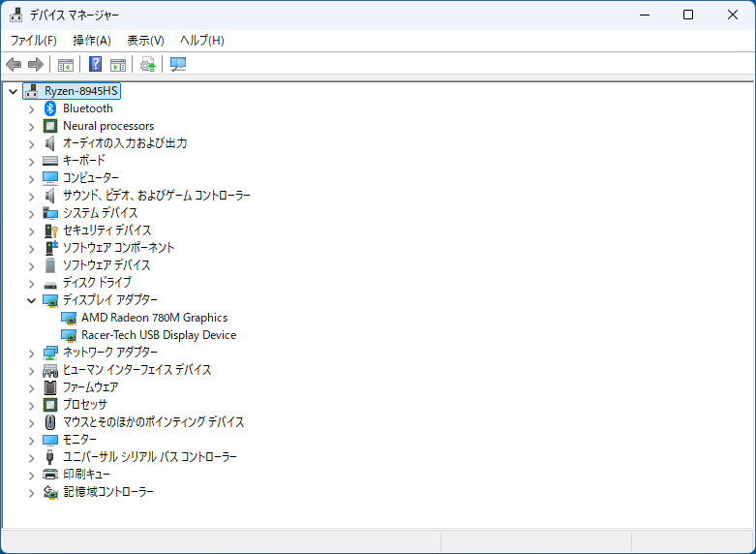Viewport: 756px width, 554px height.
Task: Click the keyboard icon next to キーボード
Action: pos(50,161)
